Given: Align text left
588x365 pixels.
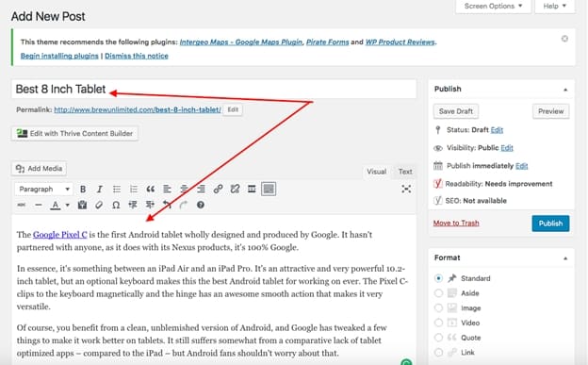Looking at the screenshot, I should click(167, 190).
